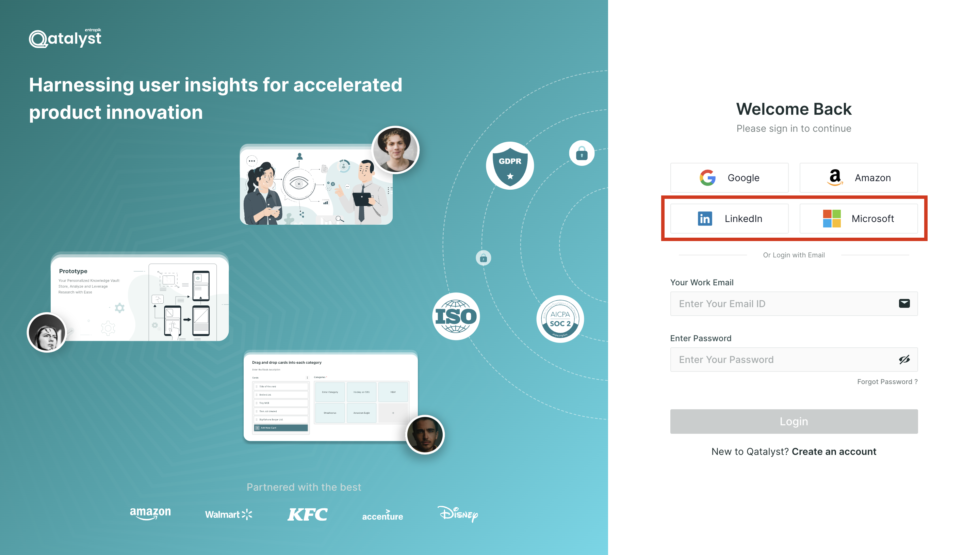
Task: Click the ISO certification badge
Action: pos(456,316)
